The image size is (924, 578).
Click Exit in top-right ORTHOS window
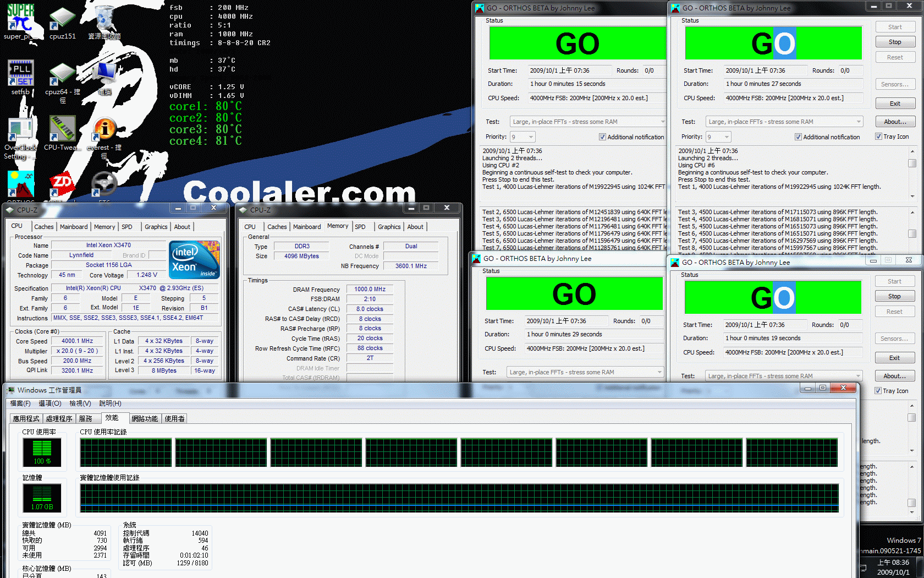(x=895, y=103)
